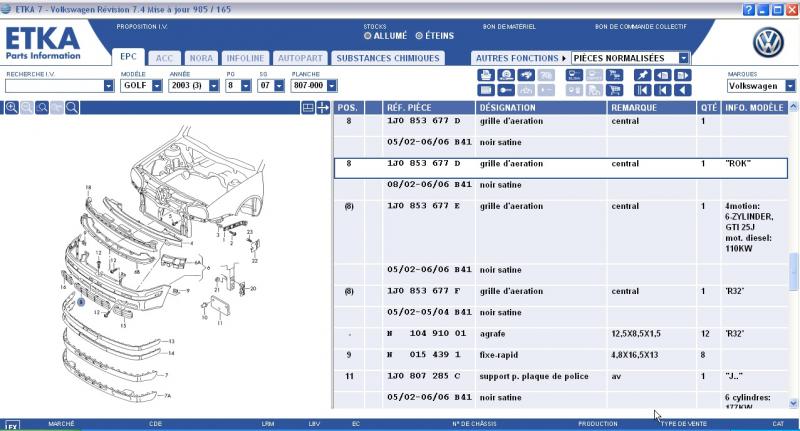The width and height of the screenshot is (800, 431).
Task: Open the PG dropdown showing 8
Action: point(246,86)
